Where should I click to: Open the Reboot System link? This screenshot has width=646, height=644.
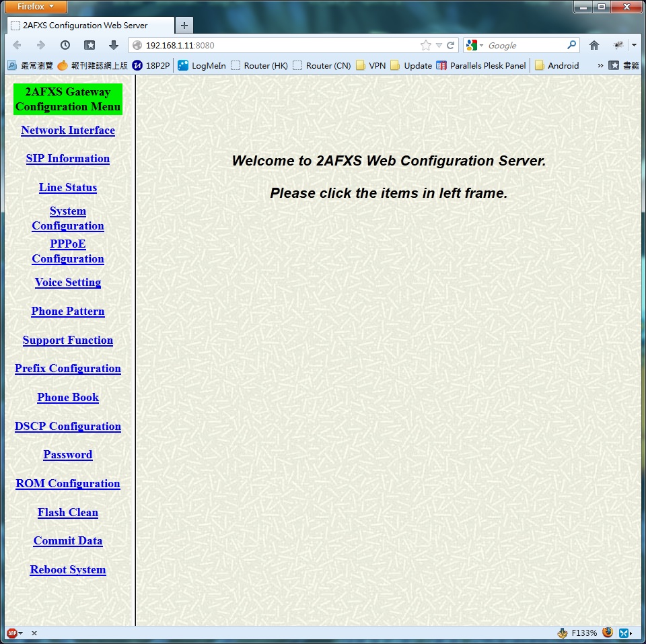pyautogui.click(x=68, y=569)
